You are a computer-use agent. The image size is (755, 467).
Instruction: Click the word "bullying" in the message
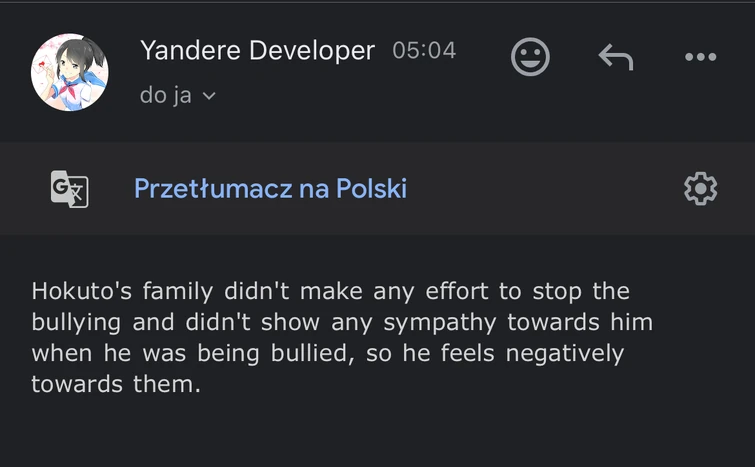(76, 323)
